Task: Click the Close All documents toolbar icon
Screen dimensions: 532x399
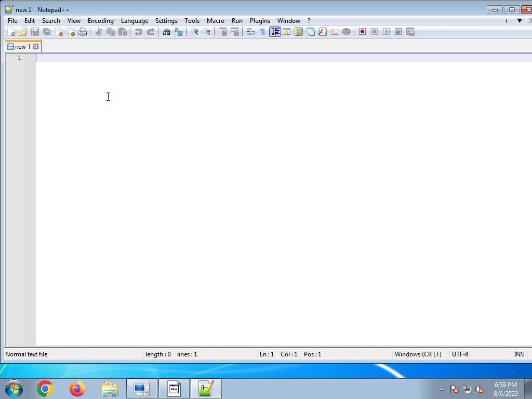Action: coord(71,32)
